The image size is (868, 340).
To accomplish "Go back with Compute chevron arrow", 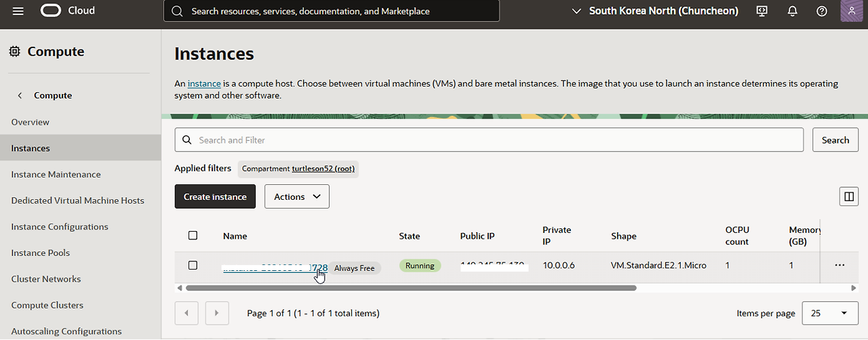I will pos(20,95).
